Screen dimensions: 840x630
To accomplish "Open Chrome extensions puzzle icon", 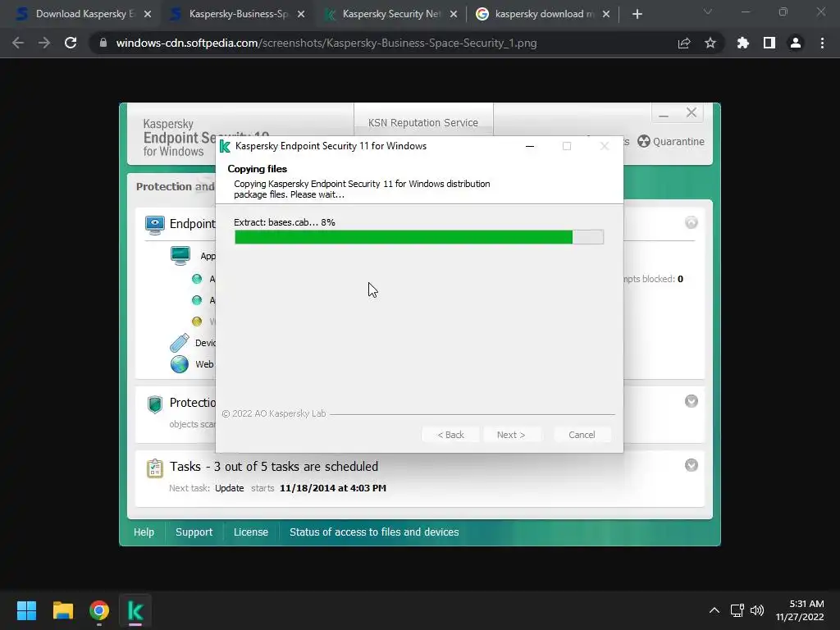I will tap(743, 43).
